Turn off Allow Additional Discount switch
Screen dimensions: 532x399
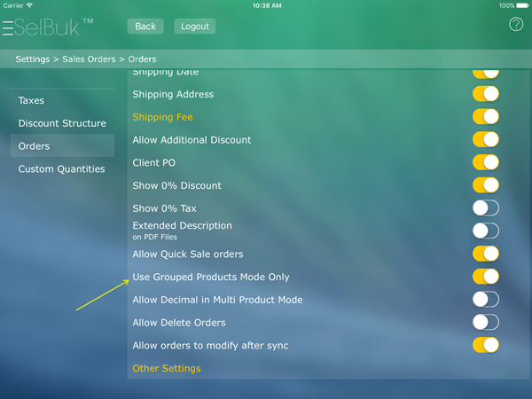(x=485, y=139)
